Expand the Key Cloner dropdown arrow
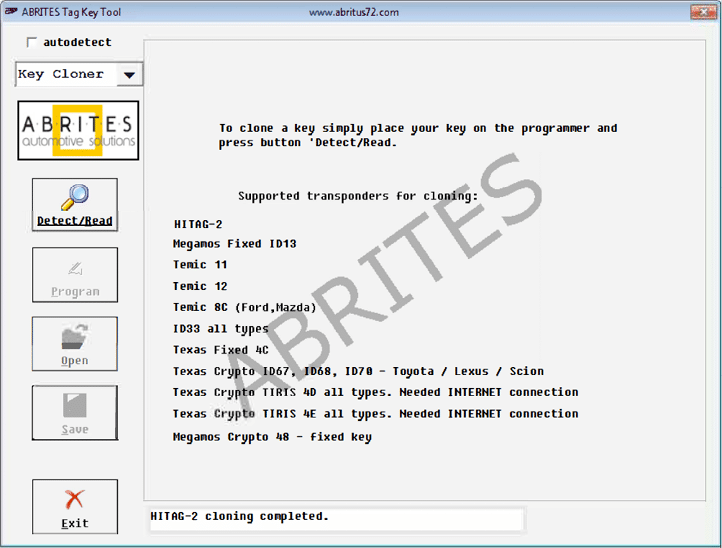This screenshot has height=548, width=722. (x=129, y=75)
